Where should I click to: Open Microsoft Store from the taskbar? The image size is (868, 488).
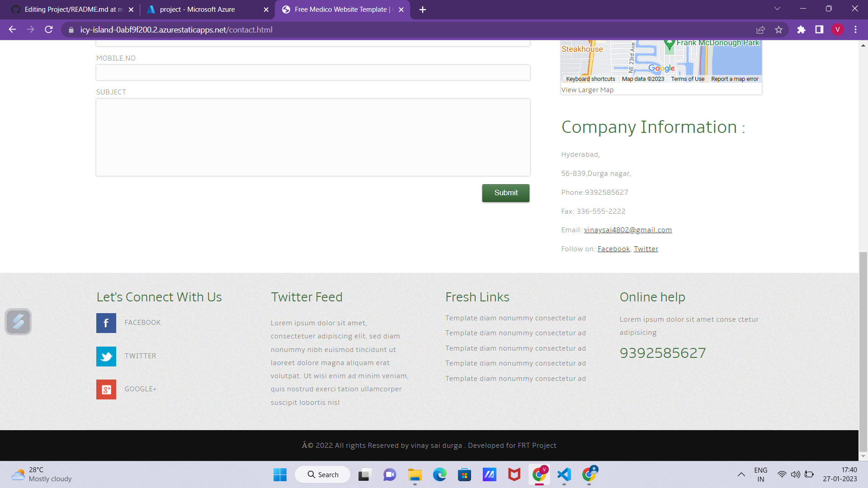pos(464,474)
